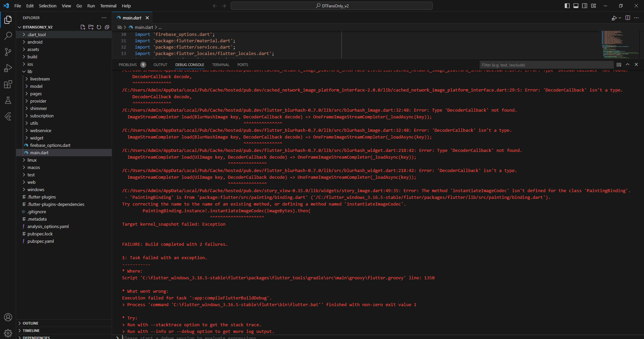Click New File icon in Explorer

tap(83, 27)
